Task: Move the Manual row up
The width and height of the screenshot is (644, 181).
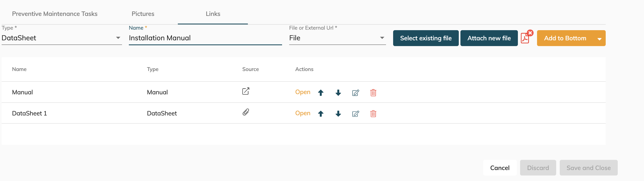Action: [x=321, y=93]
